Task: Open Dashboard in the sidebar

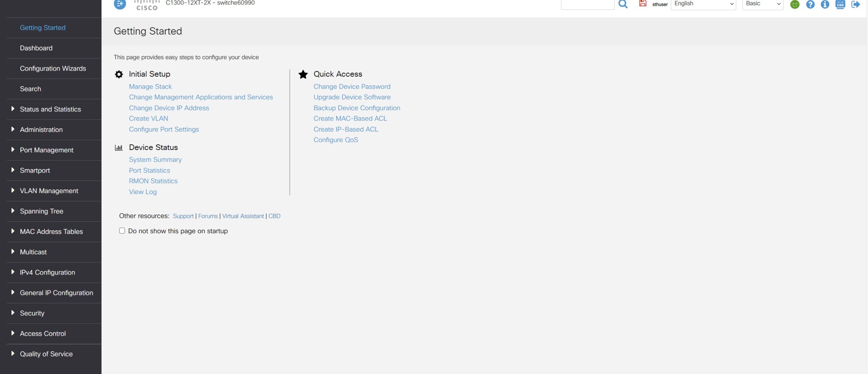Action: click(36, 48)
